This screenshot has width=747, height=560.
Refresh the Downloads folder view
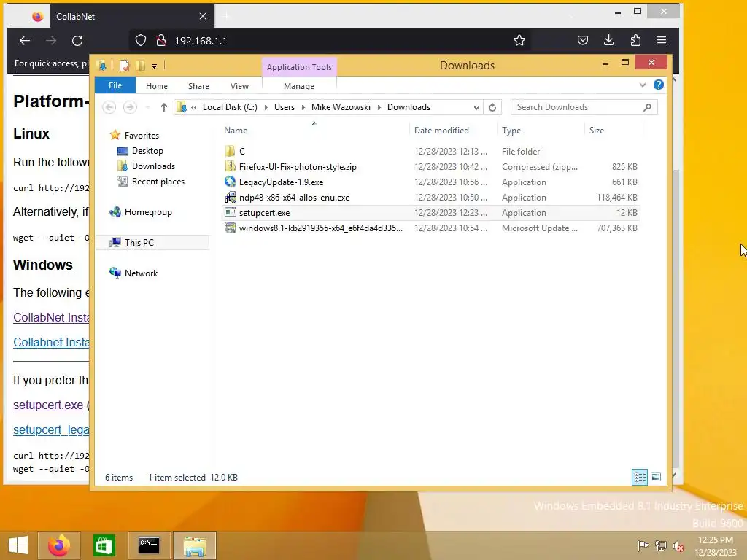coord(492,107)
